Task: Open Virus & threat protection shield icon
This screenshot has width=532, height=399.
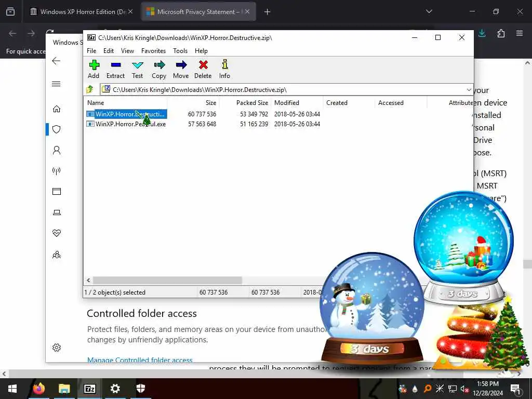Action: pyautogui.click(x=57, y=129)
